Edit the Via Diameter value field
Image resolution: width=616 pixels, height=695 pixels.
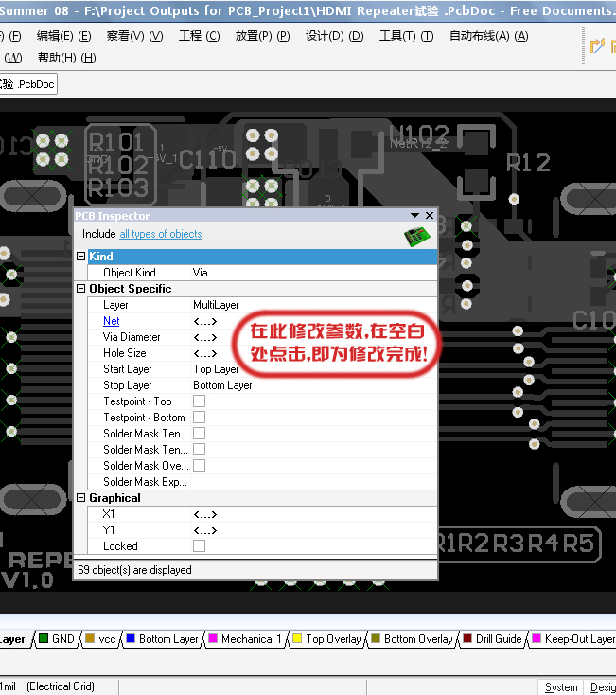click(313, 337)
